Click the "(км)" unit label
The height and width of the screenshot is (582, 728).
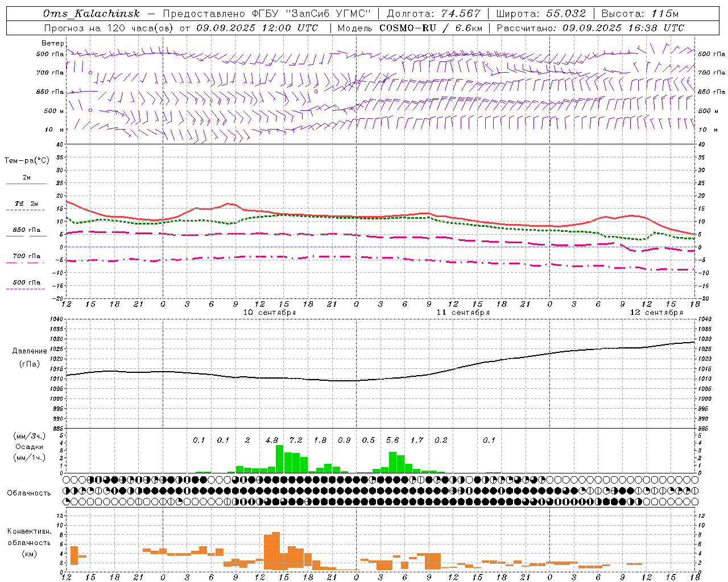click(30, 554)
